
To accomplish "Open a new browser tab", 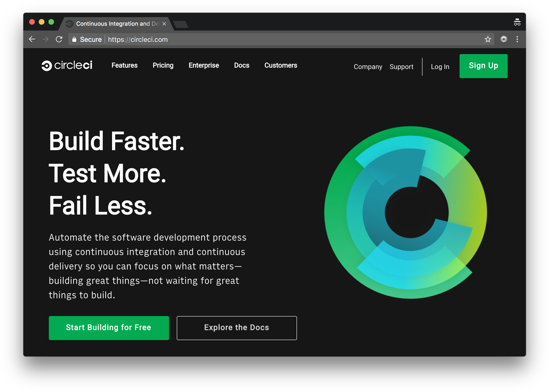I will [x=181, y=24].
